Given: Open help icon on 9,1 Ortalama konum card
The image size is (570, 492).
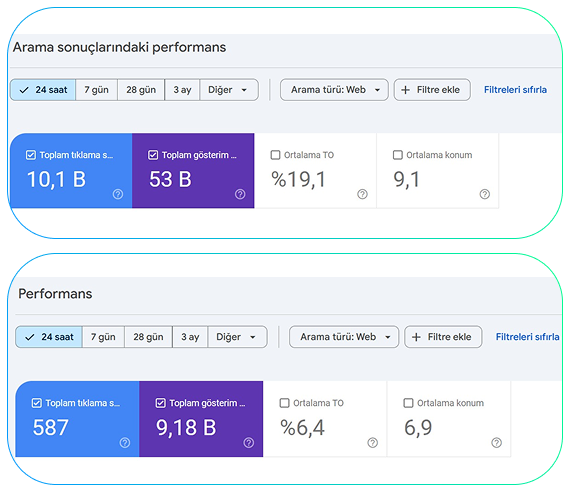Looking at the screenshot, I should [x=485, y=194].
